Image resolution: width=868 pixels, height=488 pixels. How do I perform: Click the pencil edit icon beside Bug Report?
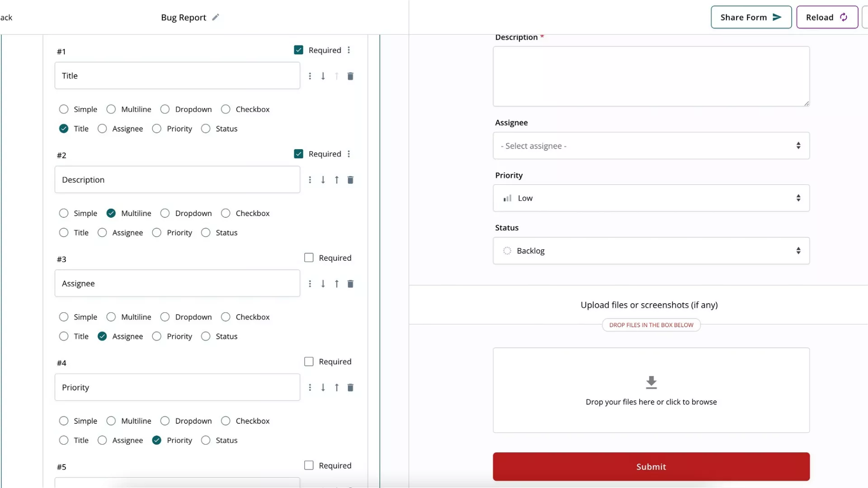[216, 17]
